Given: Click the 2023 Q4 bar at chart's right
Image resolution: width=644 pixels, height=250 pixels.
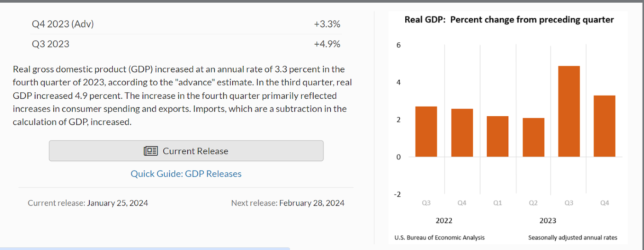Looking at the screenshot, I should pos(604,126).
